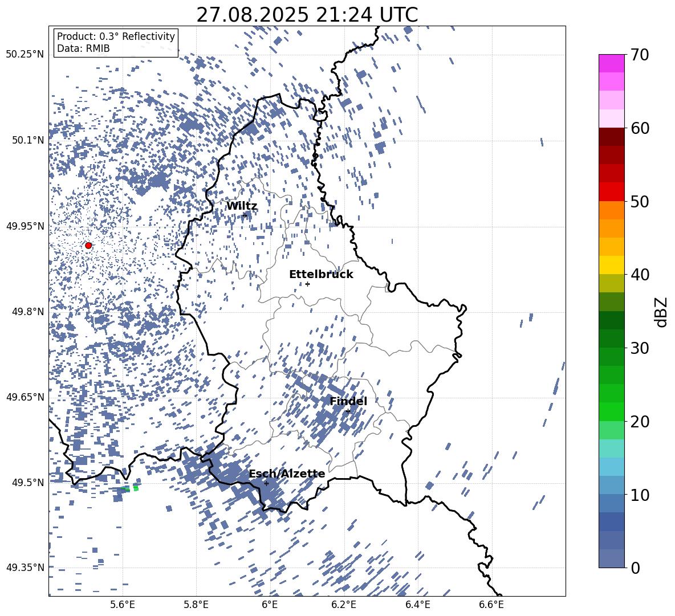This screenshot has height=616, width=675.
Task: Click the 49.95°N latitude label
Action: coord(25,226)
